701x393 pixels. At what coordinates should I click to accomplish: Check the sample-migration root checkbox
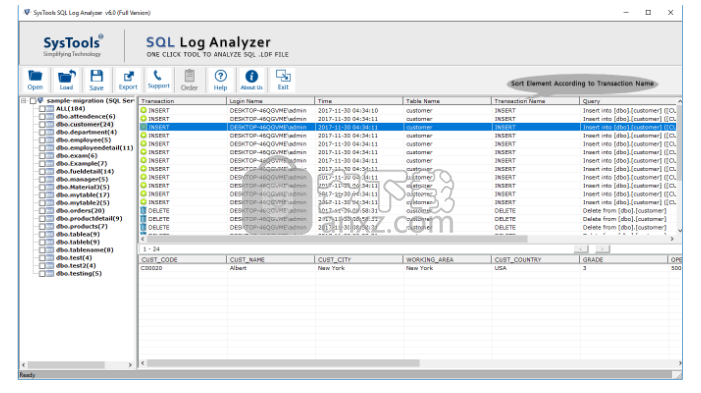[33, 101]
